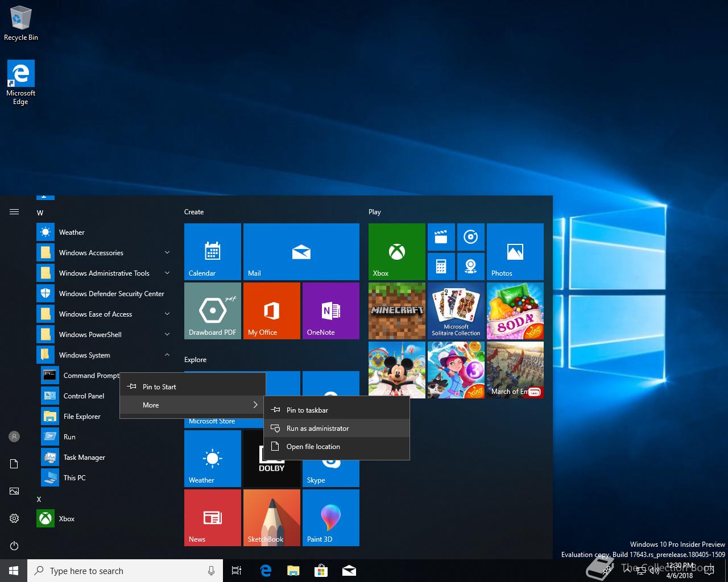The height and width of the screenshot is (582, 728).
Task: Open Task View on the taskbar
Action: [237, 571]
